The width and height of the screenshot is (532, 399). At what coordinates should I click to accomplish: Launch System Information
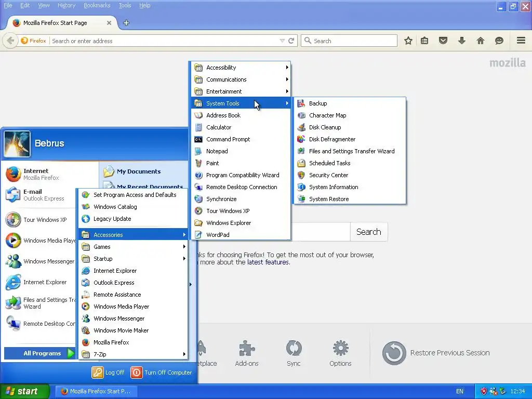coord(350,187)
